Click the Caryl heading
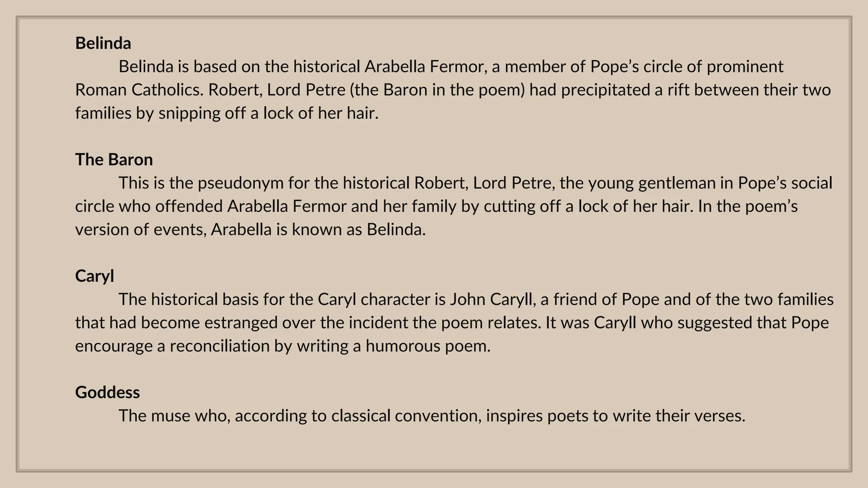This screenshot has width=868, height=488. click(x=95, y=276)
